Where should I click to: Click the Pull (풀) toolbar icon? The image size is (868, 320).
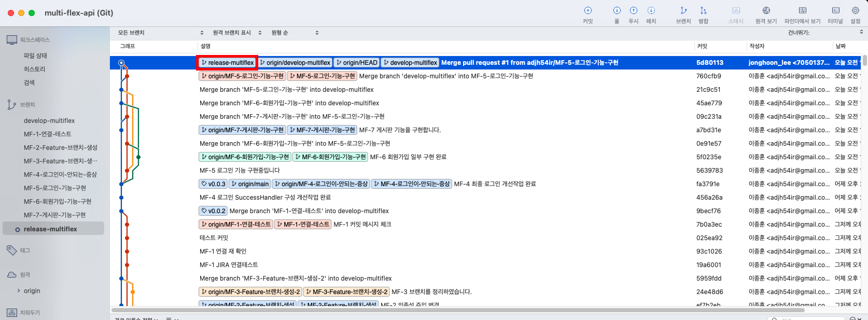617,10
